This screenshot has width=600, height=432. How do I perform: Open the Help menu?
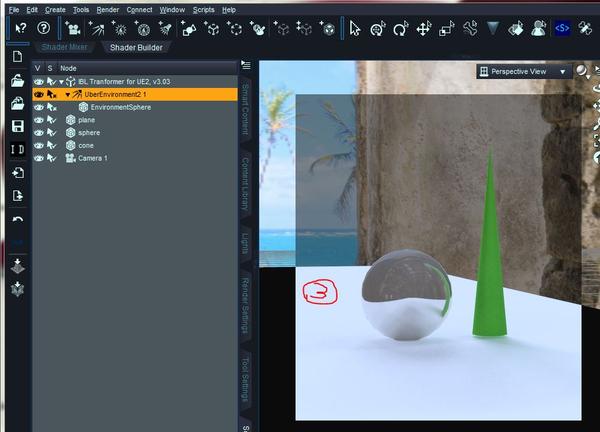click(x=229, y=10)
